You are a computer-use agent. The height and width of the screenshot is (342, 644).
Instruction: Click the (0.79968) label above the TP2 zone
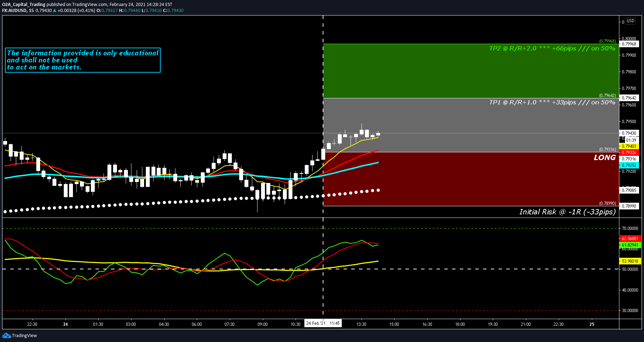608,41
